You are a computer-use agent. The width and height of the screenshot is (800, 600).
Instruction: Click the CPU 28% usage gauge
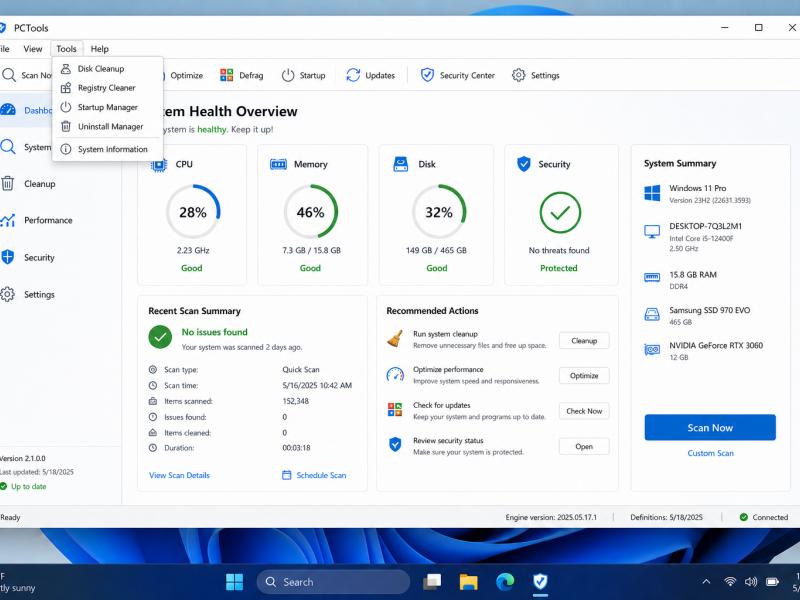pos(193,212)
